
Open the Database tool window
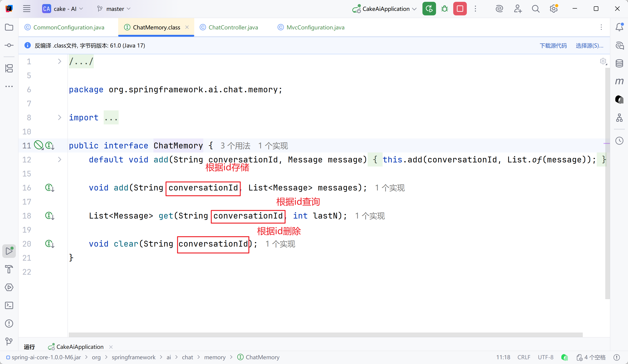tap(619, 64)
